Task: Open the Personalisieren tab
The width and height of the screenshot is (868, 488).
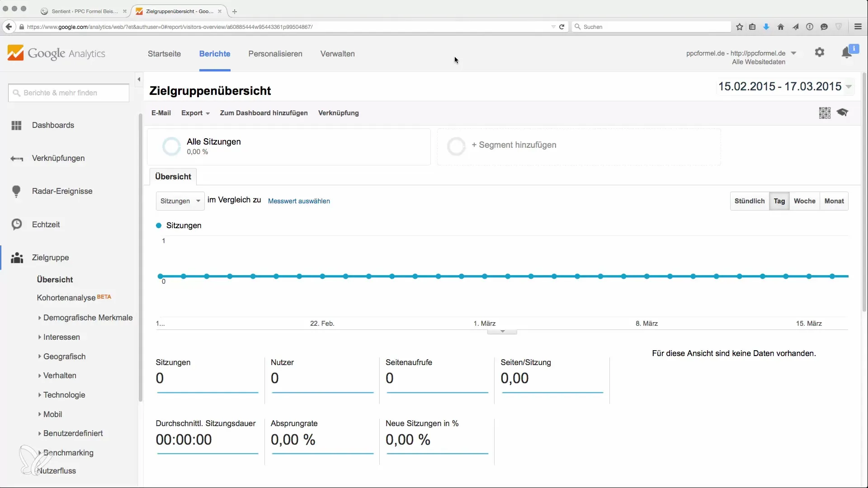Action: point(275,54)
